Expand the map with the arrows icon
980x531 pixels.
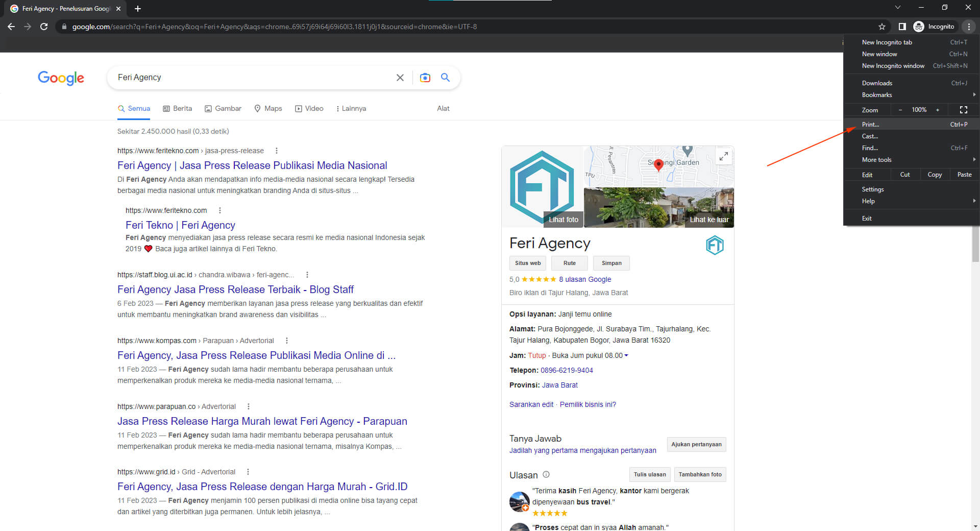click(x=723, y=157)
